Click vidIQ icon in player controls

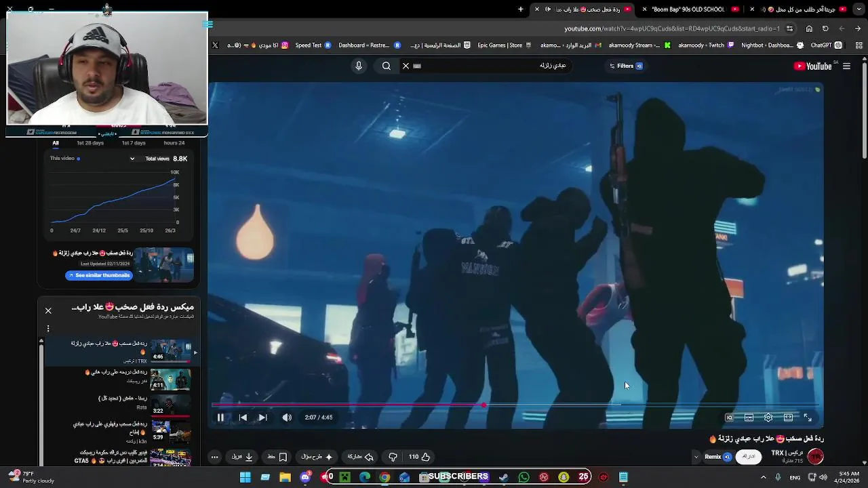(729, 418)
